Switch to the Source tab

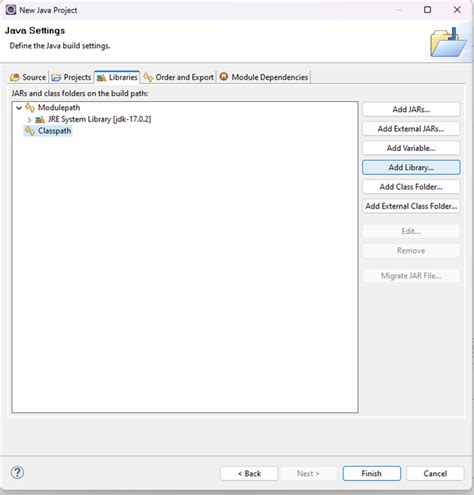pyautogui.click(x=28, y=77)
